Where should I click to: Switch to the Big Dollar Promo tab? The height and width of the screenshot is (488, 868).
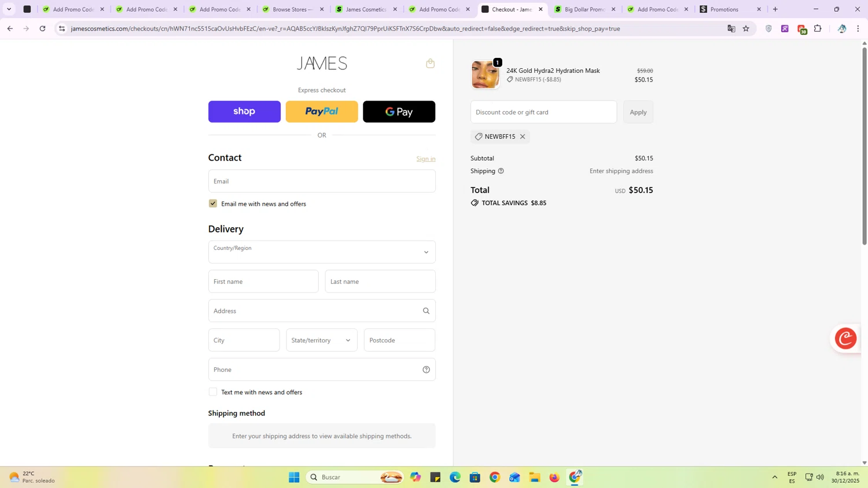coord(585,9)
